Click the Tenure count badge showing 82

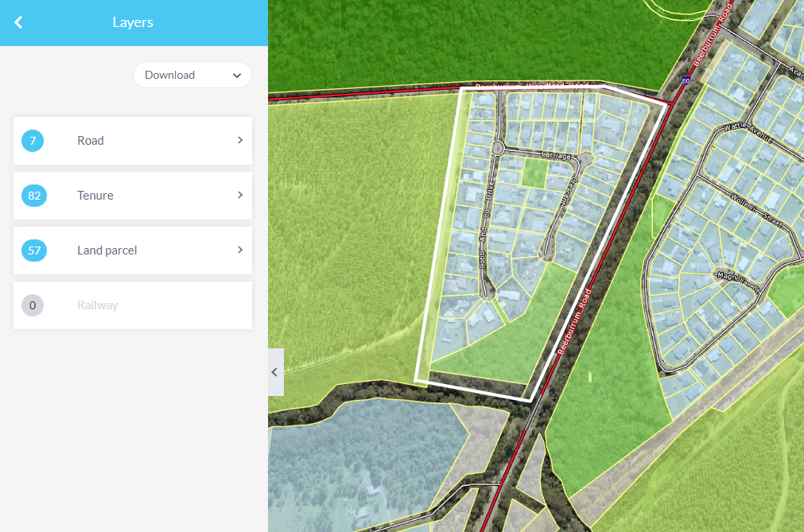34,196
